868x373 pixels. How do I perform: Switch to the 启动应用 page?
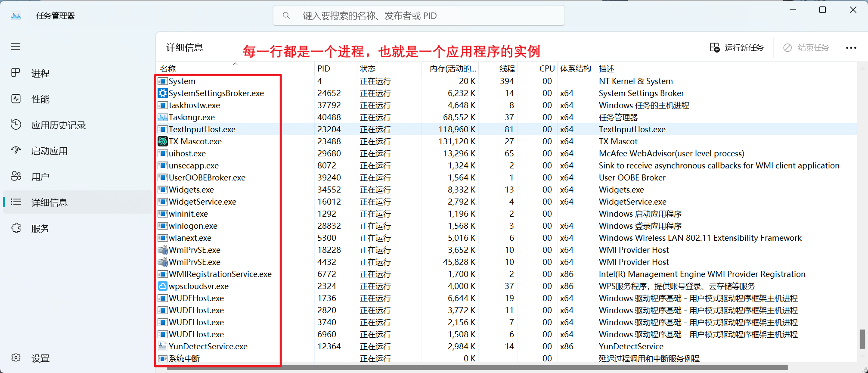50,151
